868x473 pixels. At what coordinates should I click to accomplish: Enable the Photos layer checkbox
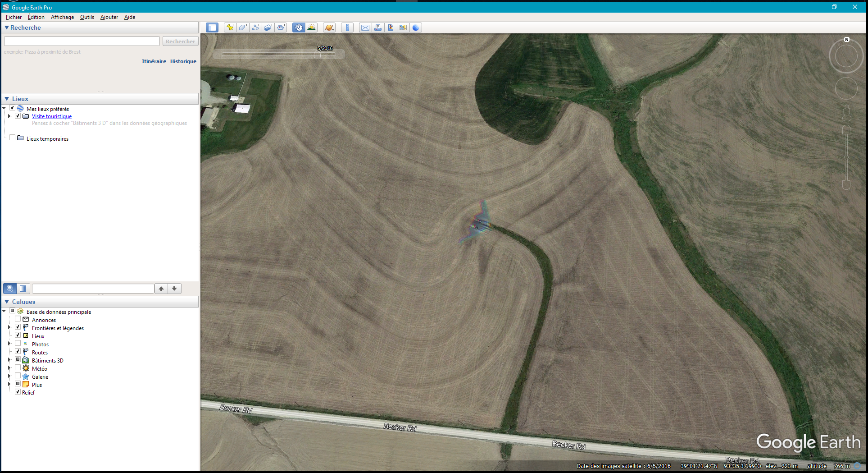pos(18,344)
